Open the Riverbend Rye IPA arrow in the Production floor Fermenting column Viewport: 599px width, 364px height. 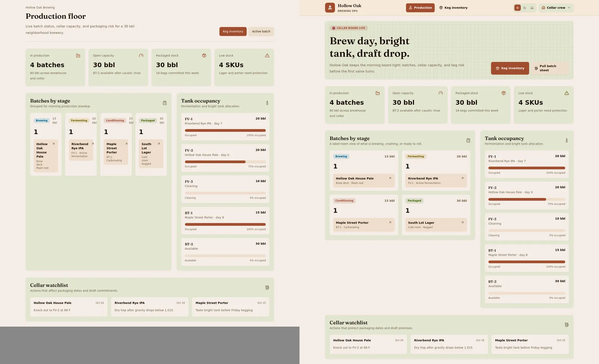[92, 144]
